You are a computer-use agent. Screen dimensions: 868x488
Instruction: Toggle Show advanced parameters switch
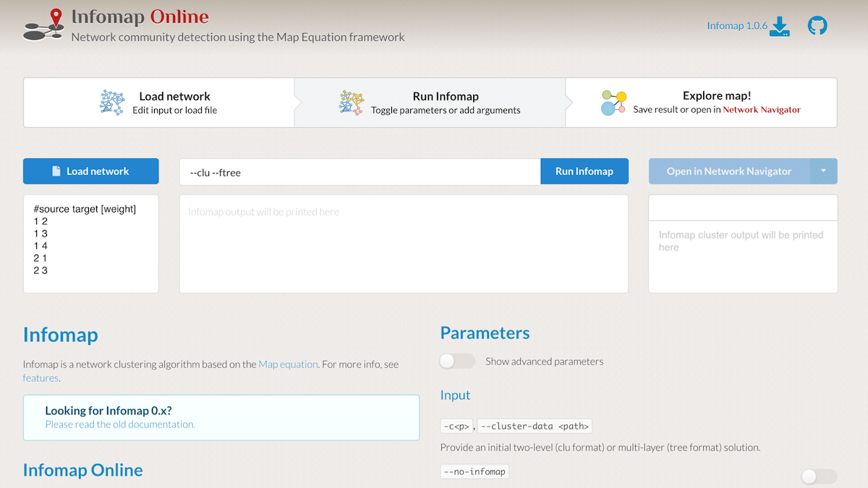(x=457, y=361)
